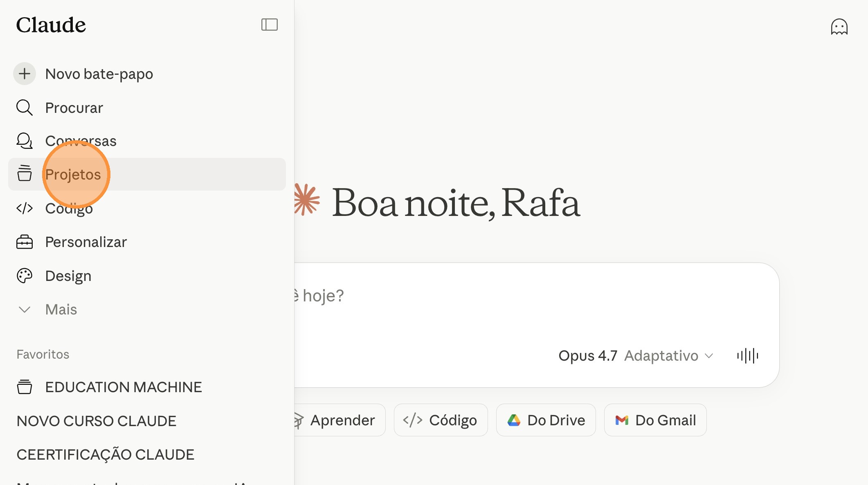Image resolution: width=868 pixels, height=485 pixels.
Task: Click the code brackets icon in Código chip
Action: tap(412, 420)
